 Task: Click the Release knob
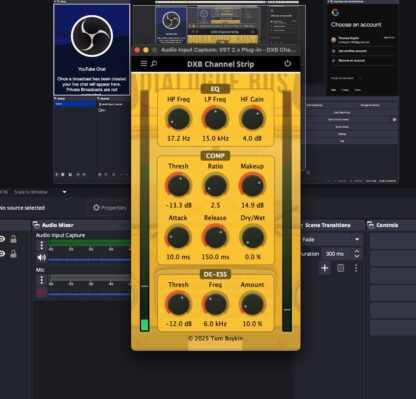[215, 237]
